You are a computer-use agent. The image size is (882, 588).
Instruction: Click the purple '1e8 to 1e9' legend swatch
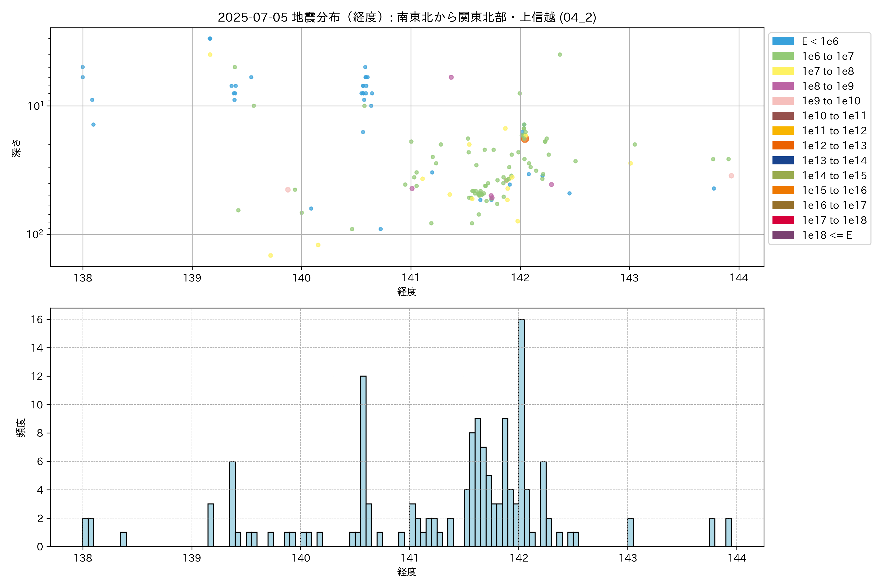coord(783,86)
